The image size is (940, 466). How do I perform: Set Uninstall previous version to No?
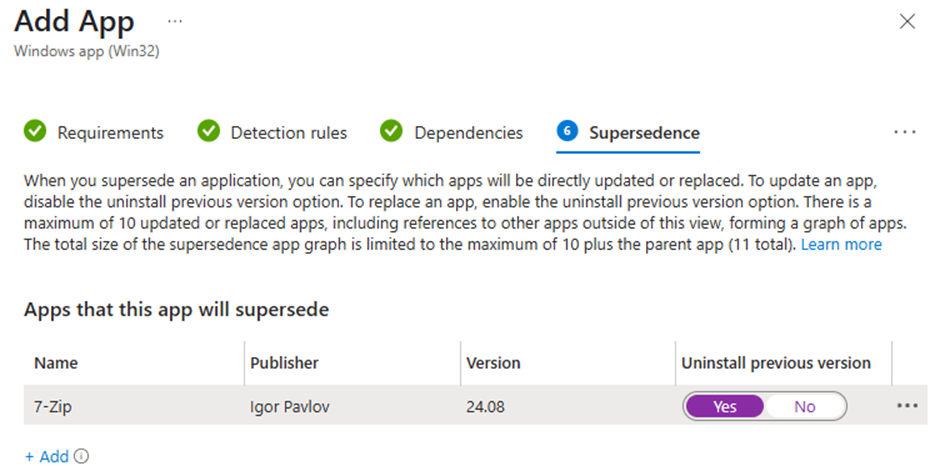click(x=805, y=407)
